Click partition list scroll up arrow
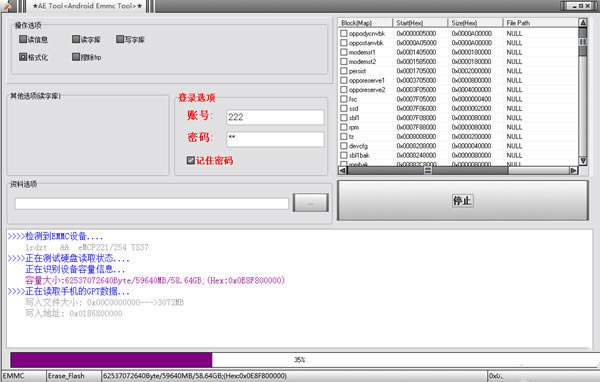 (x=583, y=23)
